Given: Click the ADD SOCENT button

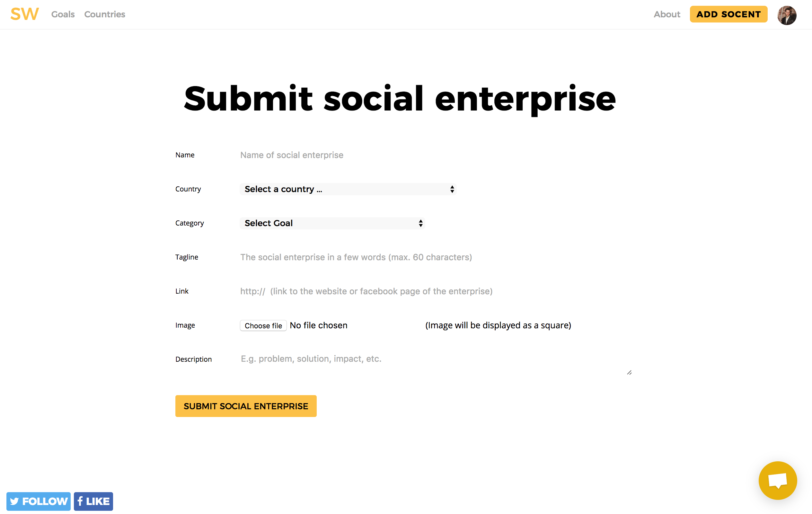Looking at the screenshot, I should point(728,14).
